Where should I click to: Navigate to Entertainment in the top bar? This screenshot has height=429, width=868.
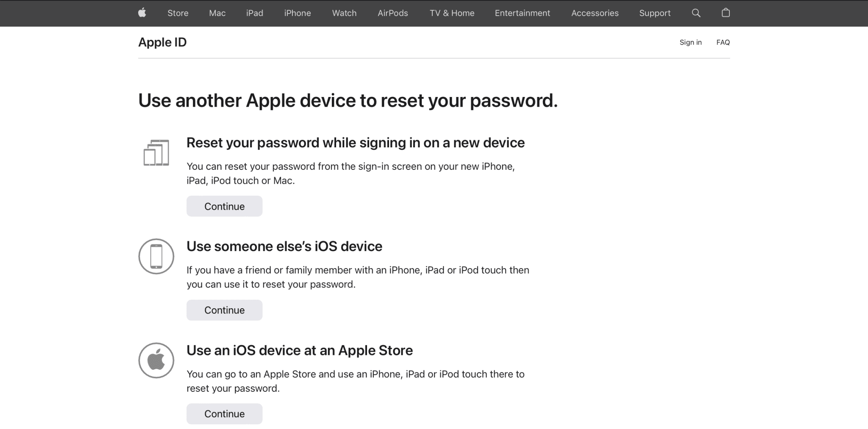522,13
